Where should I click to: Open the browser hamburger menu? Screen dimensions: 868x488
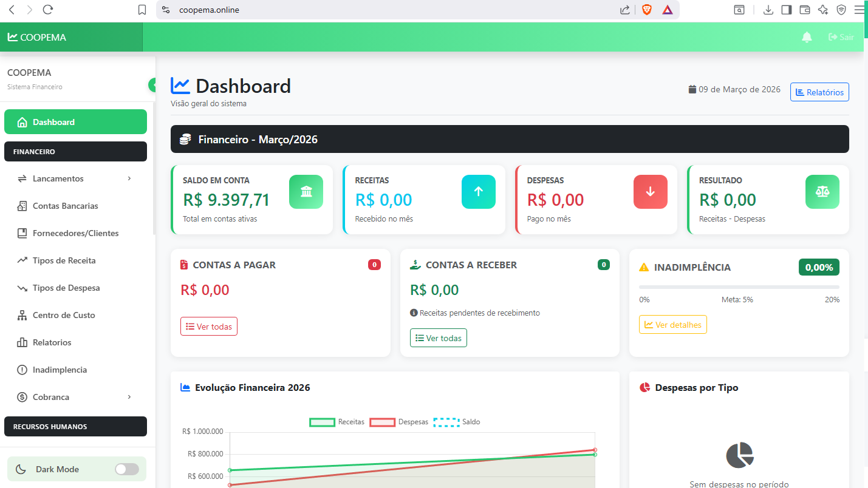pyautogui.click(x=859, y=10)
